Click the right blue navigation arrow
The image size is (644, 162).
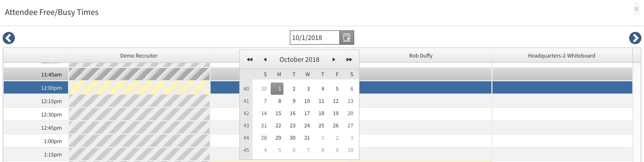coord(635,38)
